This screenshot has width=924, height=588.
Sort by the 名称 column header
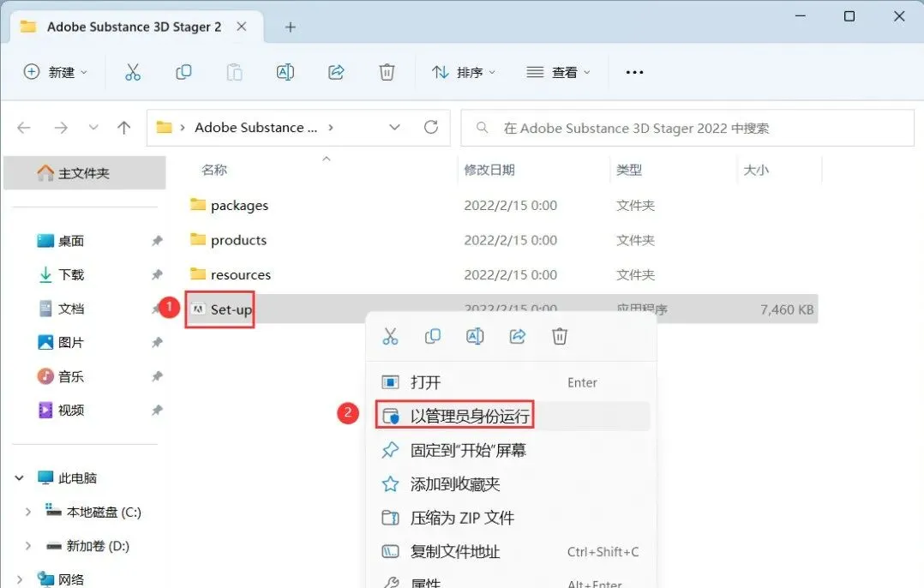[214, 171]
